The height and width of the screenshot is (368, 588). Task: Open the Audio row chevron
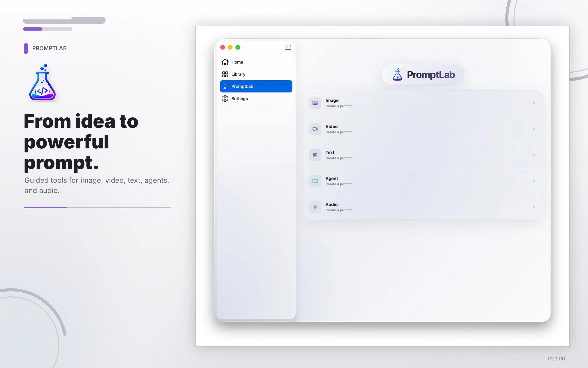point(534,207)
